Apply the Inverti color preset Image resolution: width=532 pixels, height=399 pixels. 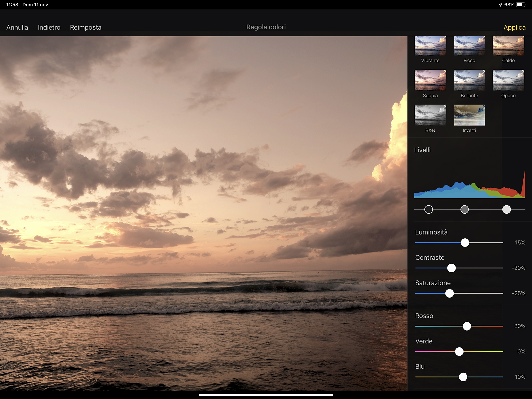click(469, 115)
